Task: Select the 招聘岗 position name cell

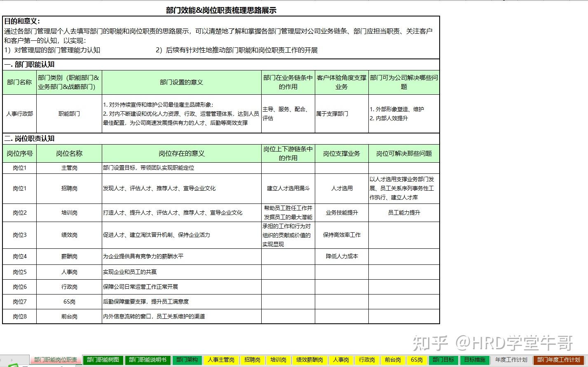Action: click(x=69, y=188)
